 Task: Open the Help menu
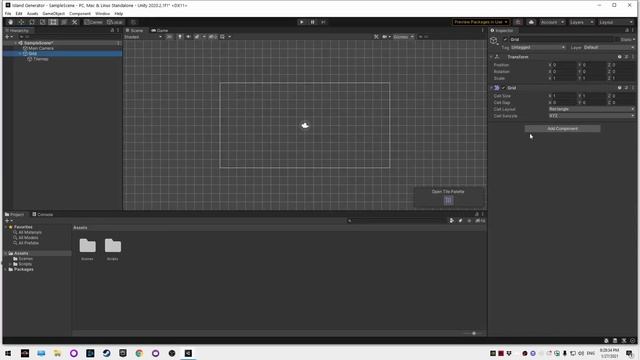pyautogui.click(x=119, y=13)
